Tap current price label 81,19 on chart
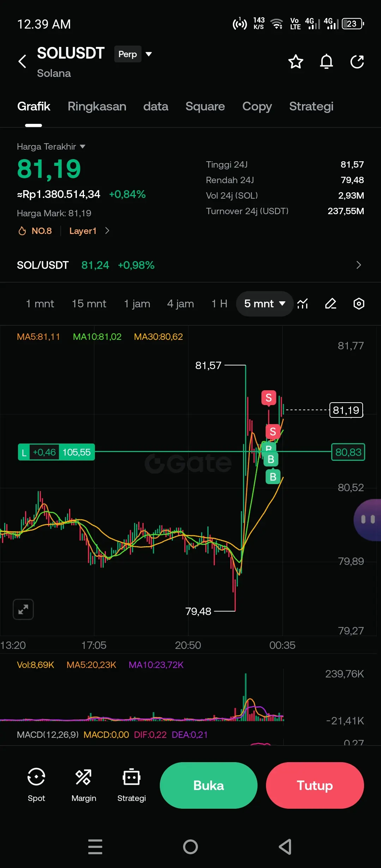381x868 pixels. tap(346, 410)
